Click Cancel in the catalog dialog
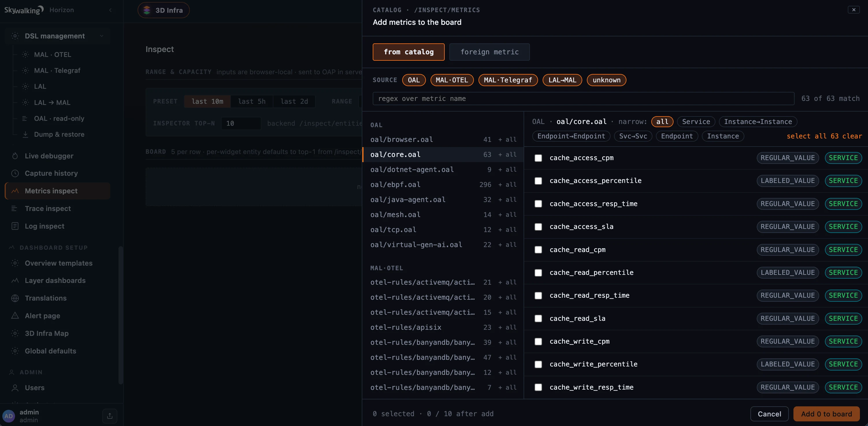868x426 pixels. pos(769,414)
